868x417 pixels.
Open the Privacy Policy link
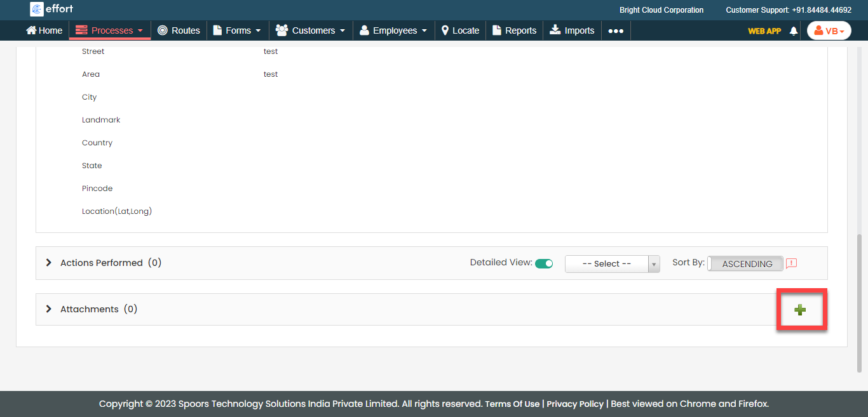tap(575, 404)
